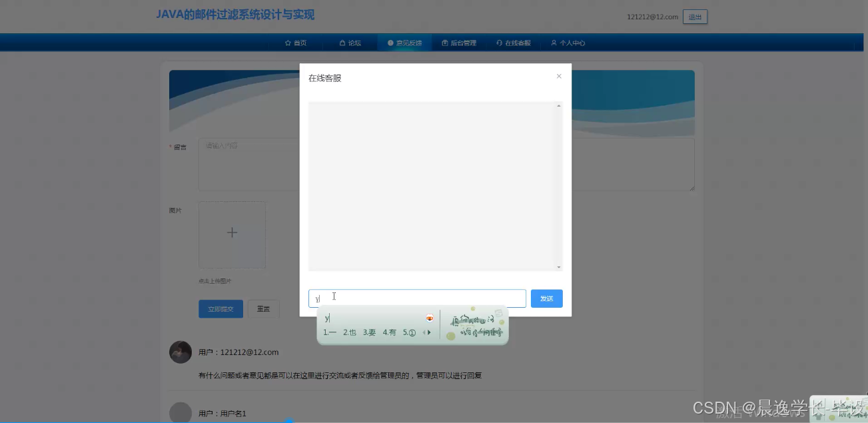Viewport: 868px width, 423px height.
Task: Pick IME candidate 1.一
Action: pos(330,332)
